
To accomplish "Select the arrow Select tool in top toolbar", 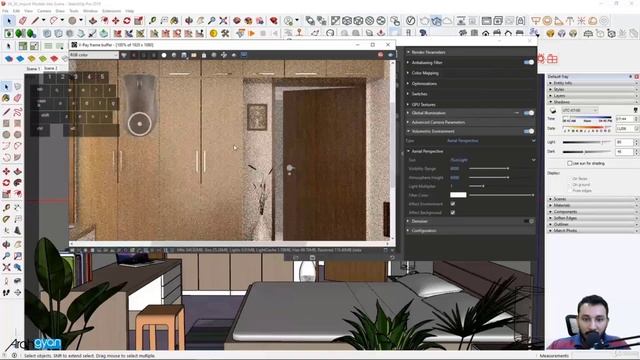I will pos(9,20).
